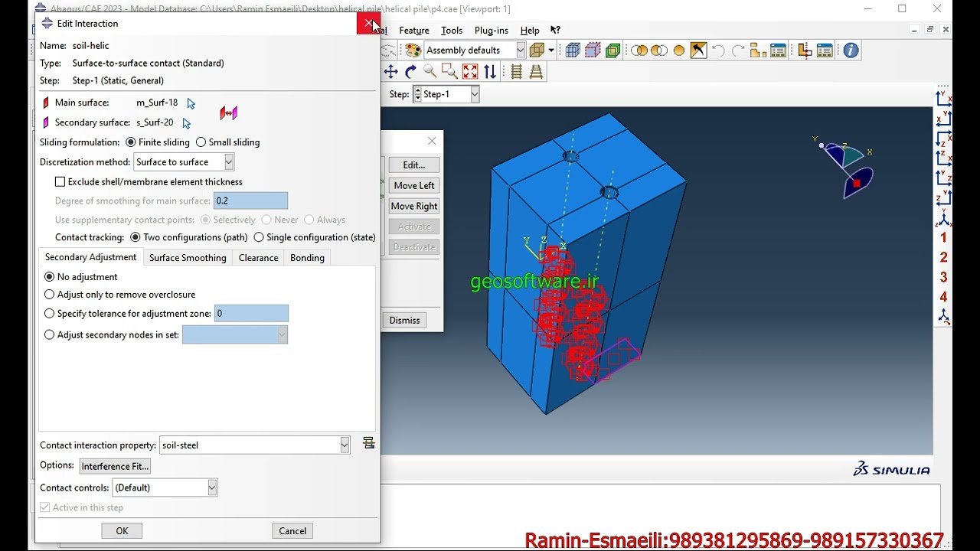Select the red dashed cube display icon
This screenshot has height=551, width=980.
point(593,51)
